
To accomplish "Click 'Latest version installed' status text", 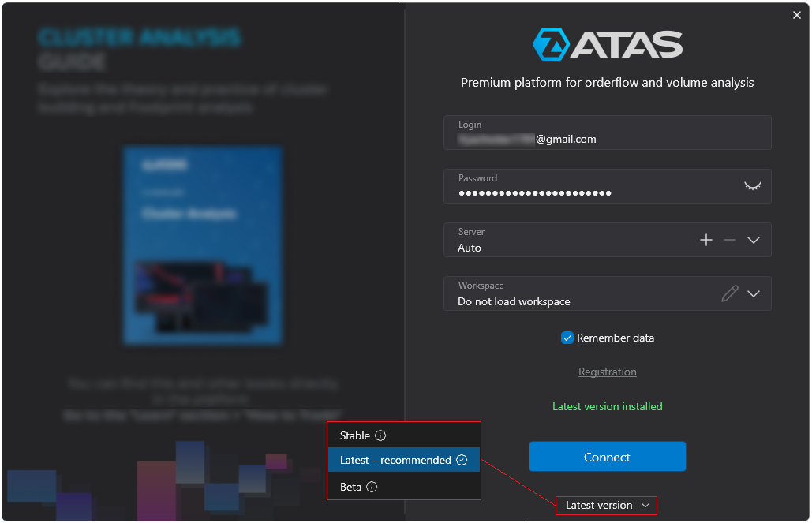I will tap(608, 406).
